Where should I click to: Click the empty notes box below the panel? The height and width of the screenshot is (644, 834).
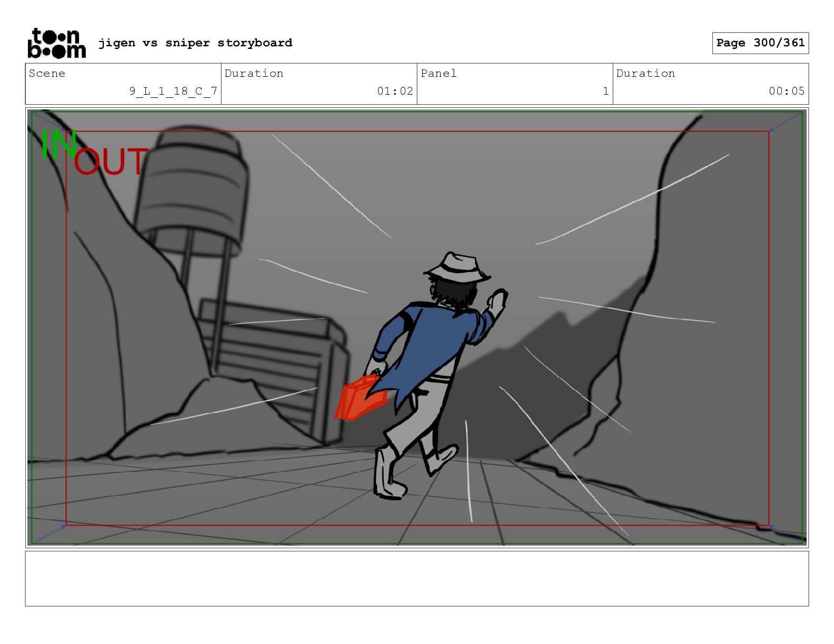coord(417,579)
